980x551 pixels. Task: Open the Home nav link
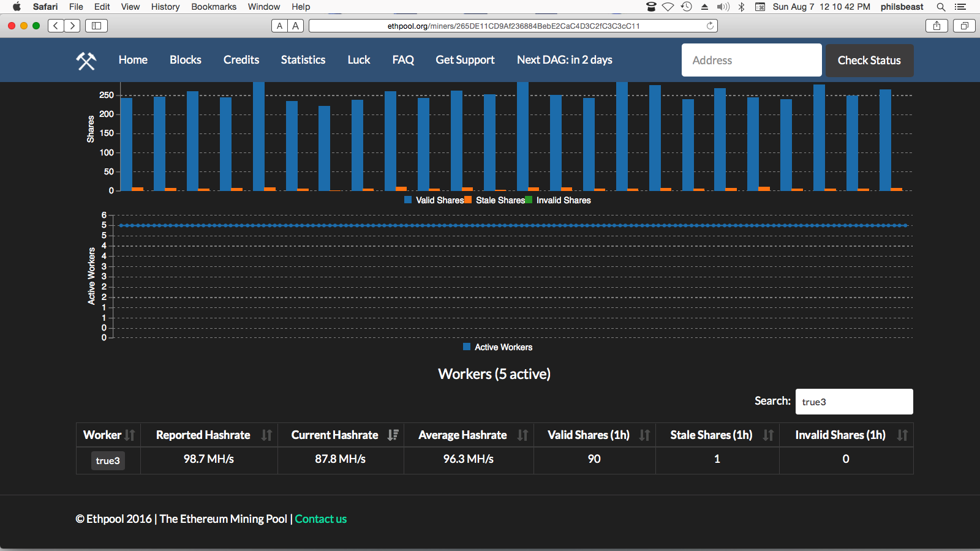click(x=133, y=60)
